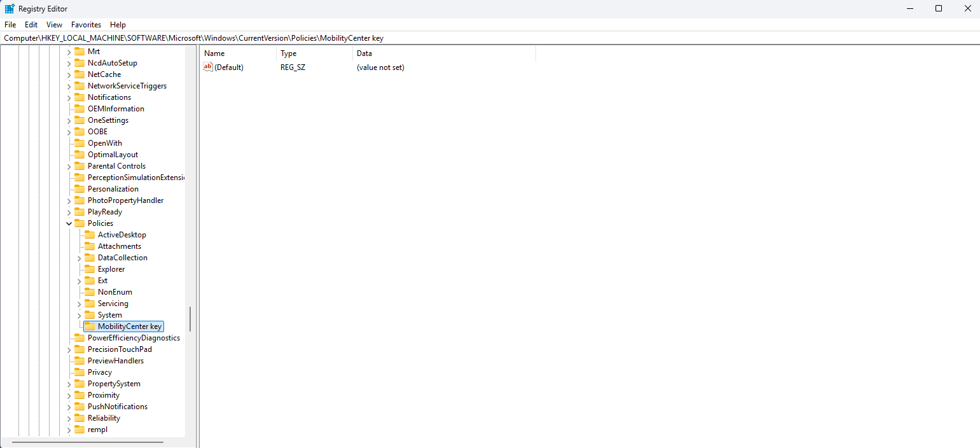This screenshot has height=448, width=980.
Task: Select the MobilityCenter key tree item
Action: (x=130, y=326)
